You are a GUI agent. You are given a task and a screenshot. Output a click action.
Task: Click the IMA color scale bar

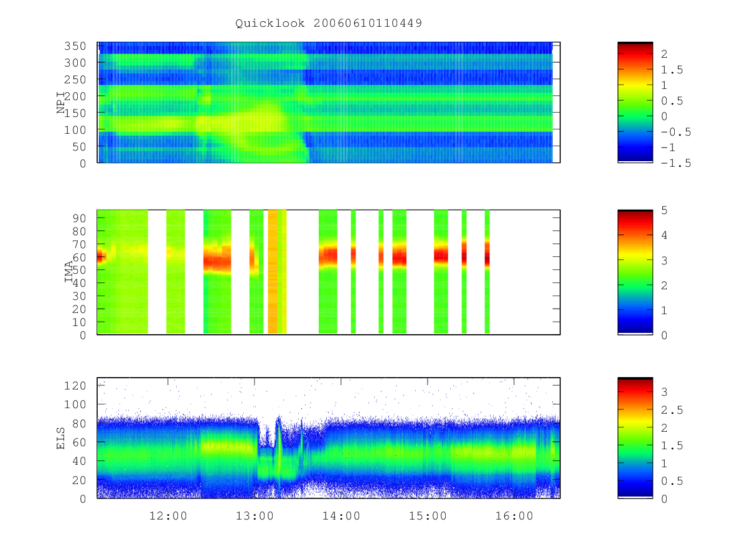(x=635, y=272)
